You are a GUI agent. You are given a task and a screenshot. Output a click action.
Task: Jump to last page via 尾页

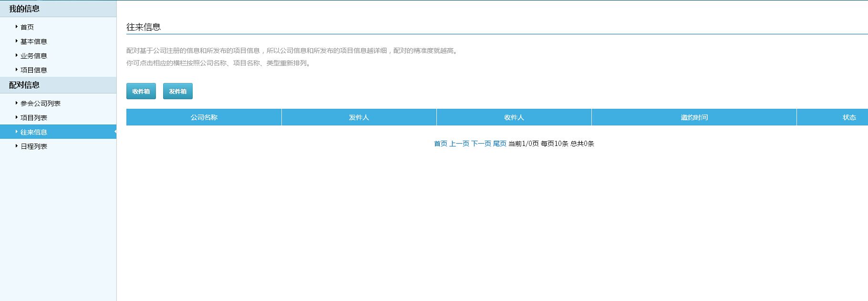(499, 144)
